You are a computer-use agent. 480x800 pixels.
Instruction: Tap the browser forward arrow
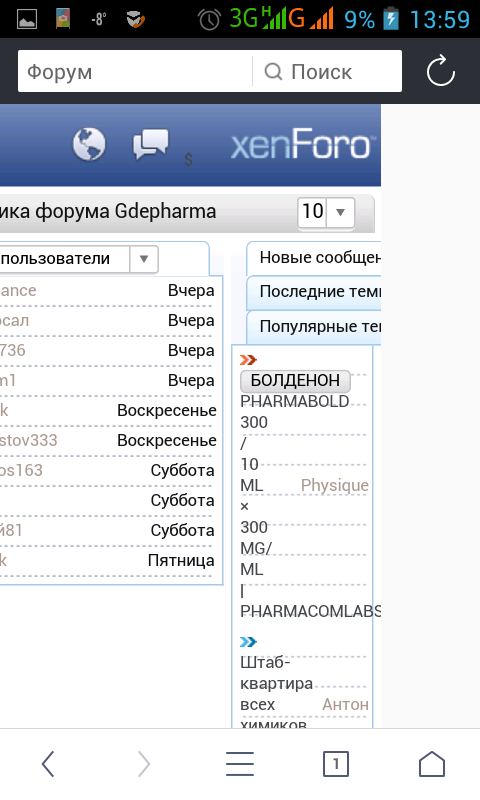[144, 764]
